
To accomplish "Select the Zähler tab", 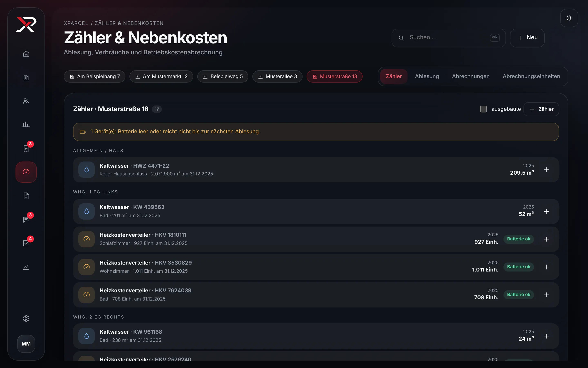I will 394,76.
